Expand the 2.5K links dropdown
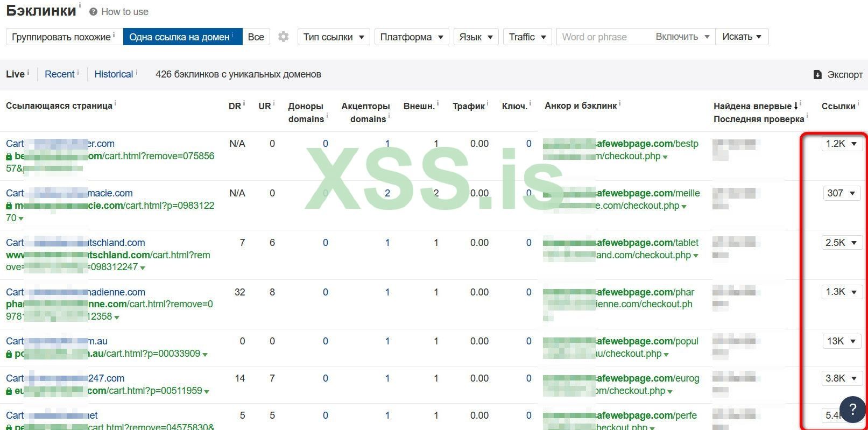This screenshot has width=868, height=430. [842, 243]
